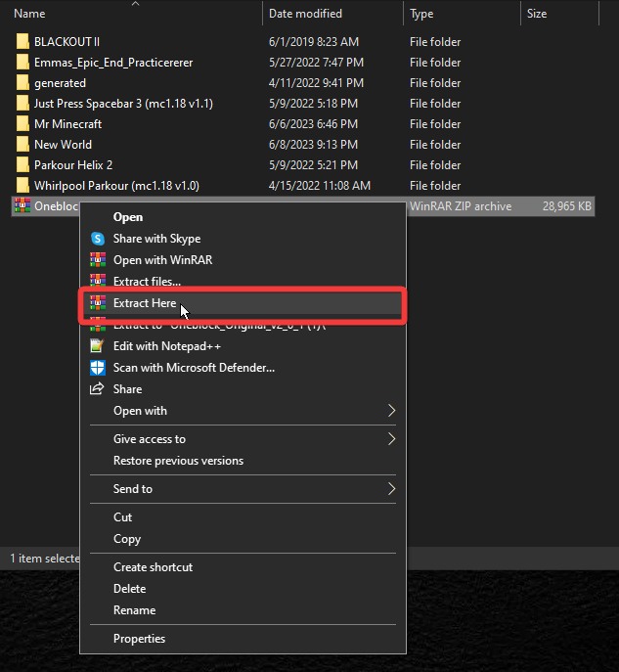The image size is (619, 672).
Task: Choose Cut in the context menu
Action: (x=122, y=517)
